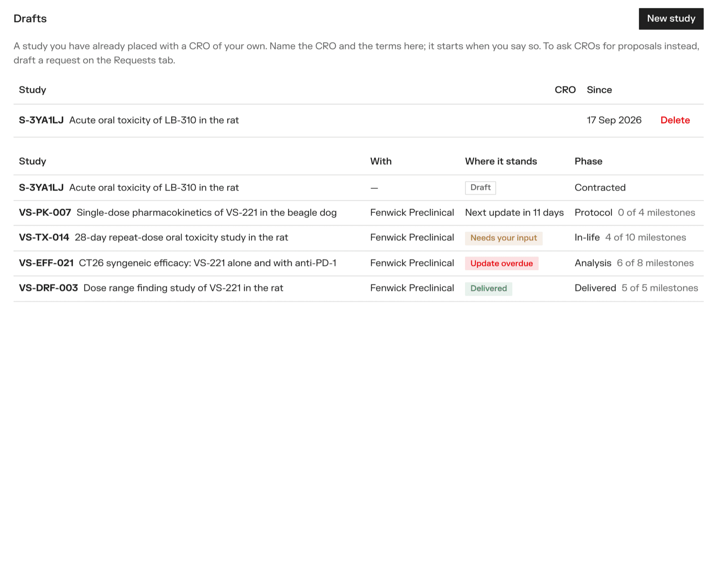Open the VS-TX-014 repeat-dose toxicity study
The height and width of the screenshot is (566, 728).
[358, 238]
